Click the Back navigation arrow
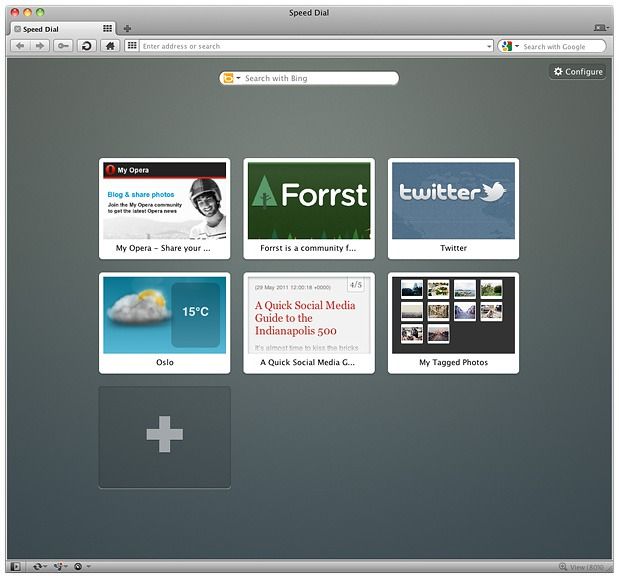619x578 pixels. click(21, 46)
